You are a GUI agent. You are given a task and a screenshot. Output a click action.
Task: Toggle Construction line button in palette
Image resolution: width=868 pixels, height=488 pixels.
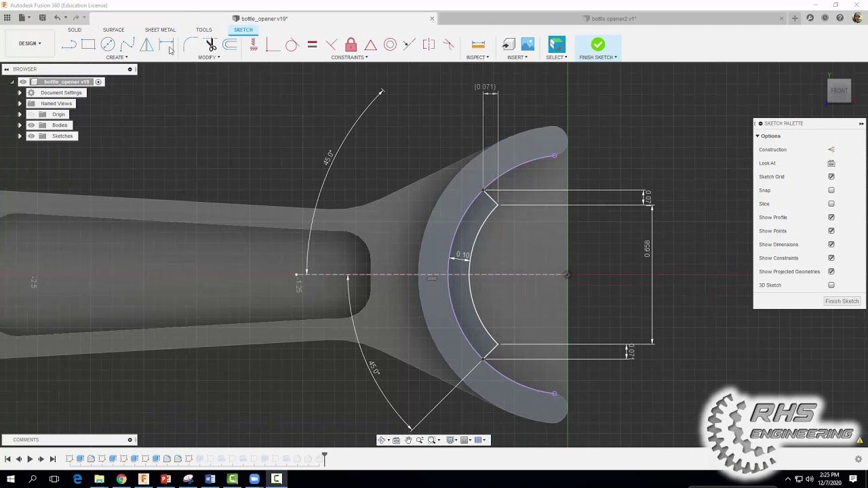[831, 150]
